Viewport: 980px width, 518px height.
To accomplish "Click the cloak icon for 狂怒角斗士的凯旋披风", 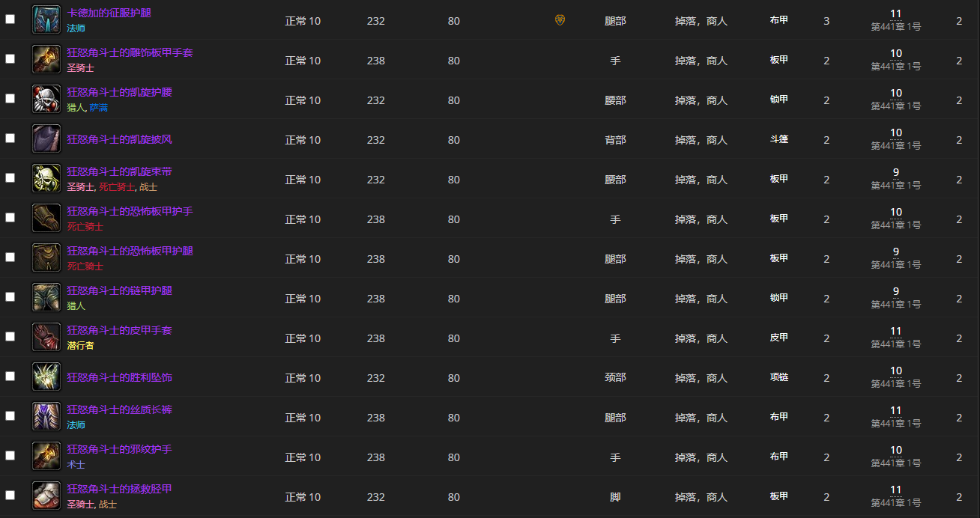I will (46, 138).
